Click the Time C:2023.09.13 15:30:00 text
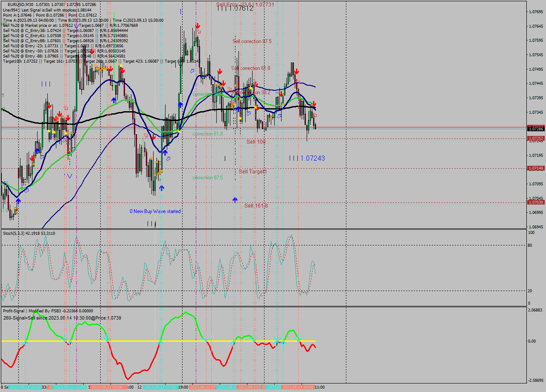The image size is (546, 392). click(138, 20)
